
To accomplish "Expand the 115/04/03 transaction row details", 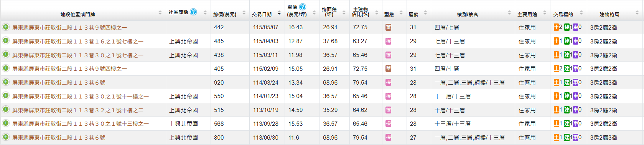I will point(6,41).
